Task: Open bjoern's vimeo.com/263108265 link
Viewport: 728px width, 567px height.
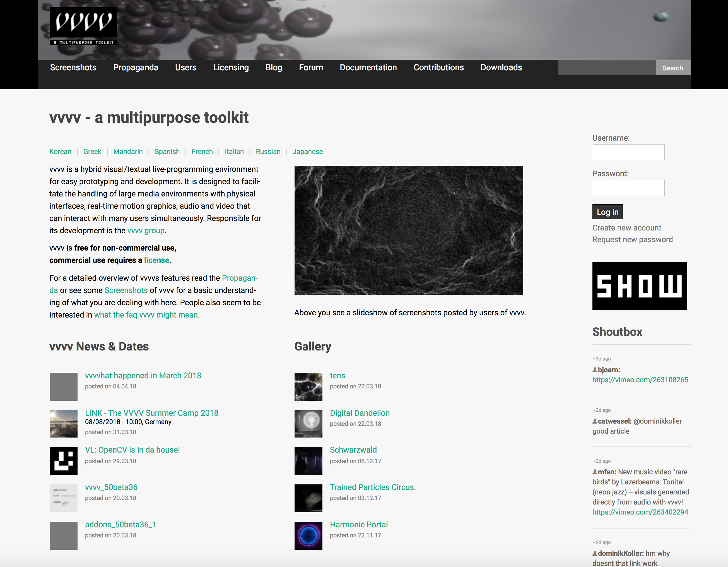Action: click(x=640, y=380)
